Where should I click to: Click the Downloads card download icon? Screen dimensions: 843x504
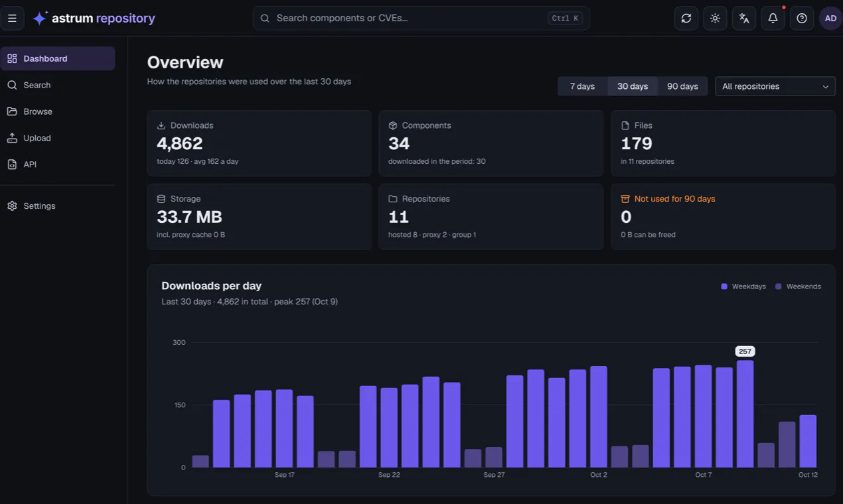[161, 125]
